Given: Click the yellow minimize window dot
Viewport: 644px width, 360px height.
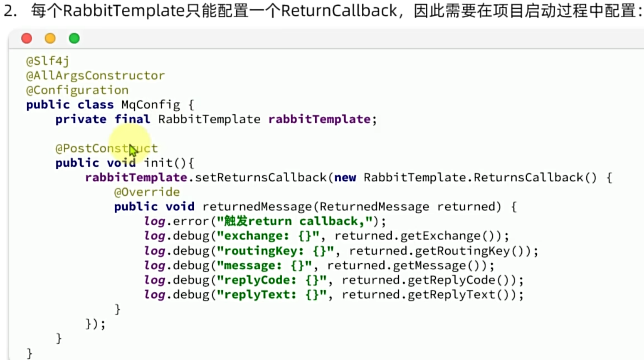Looking at the screenshot, I should coord(50,39).
